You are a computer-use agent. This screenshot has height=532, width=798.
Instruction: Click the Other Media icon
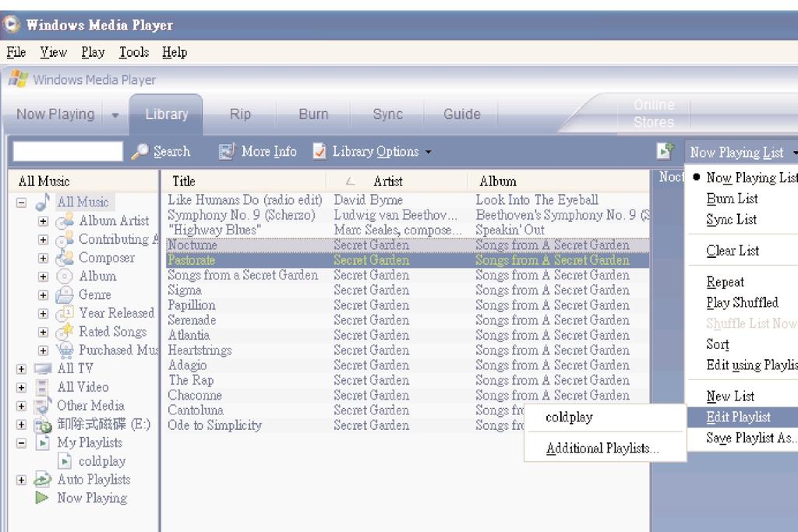tap(43, 405)
